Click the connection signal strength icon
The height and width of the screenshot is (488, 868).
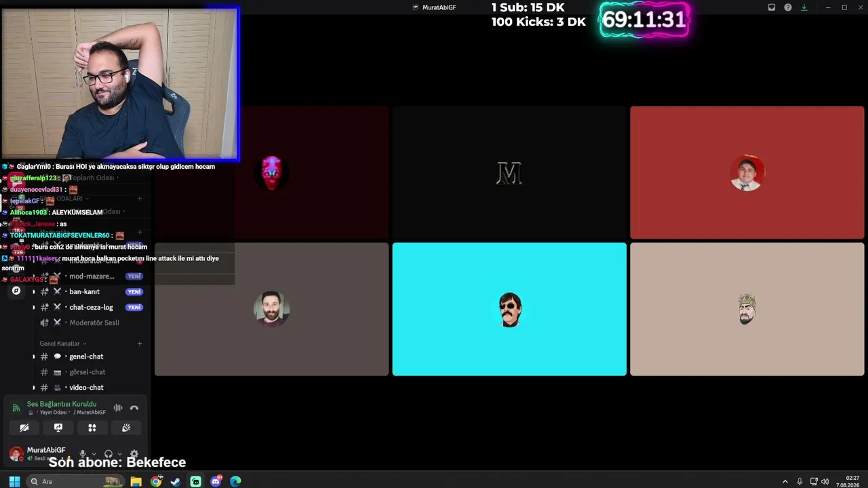[x=16, y=408]
